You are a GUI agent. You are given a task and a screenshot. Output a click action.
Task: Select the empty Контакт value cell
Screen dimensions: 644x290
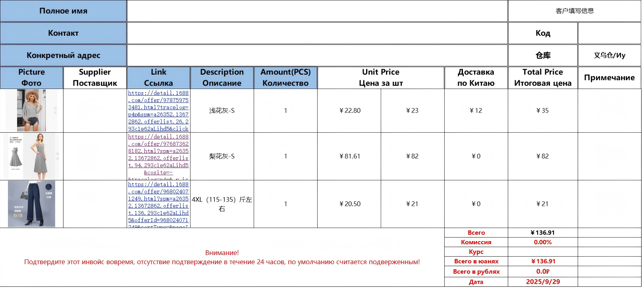[317, 33]
